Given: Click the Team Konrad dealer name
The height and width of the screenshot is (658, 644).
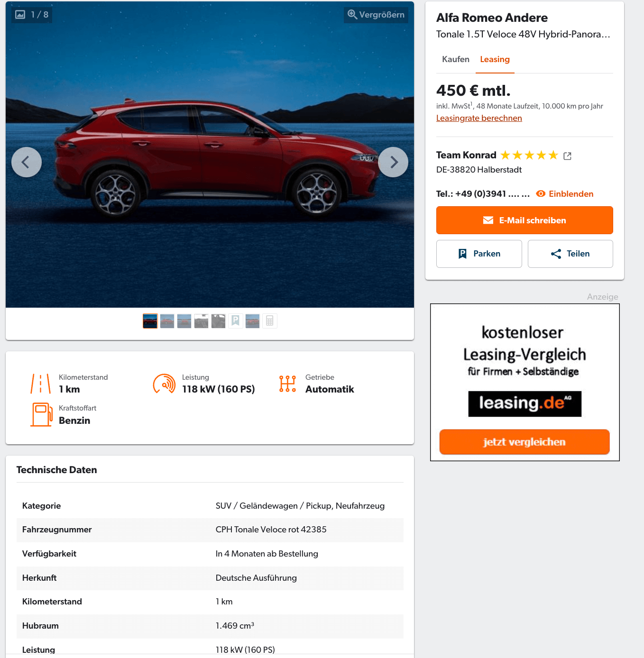Looking at the screenshot, I should tap(466, 155).
